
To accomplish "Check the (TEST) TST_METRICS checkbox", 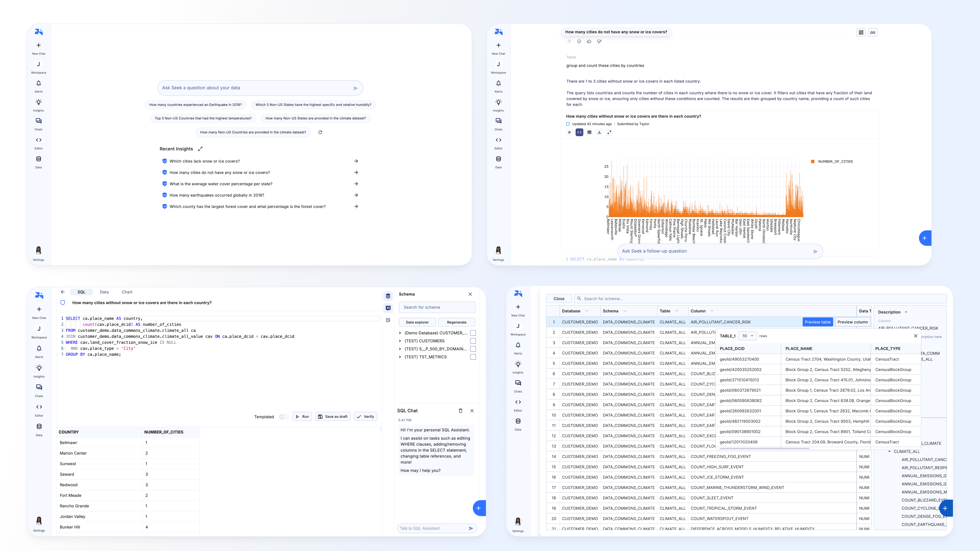I will 473,357.
